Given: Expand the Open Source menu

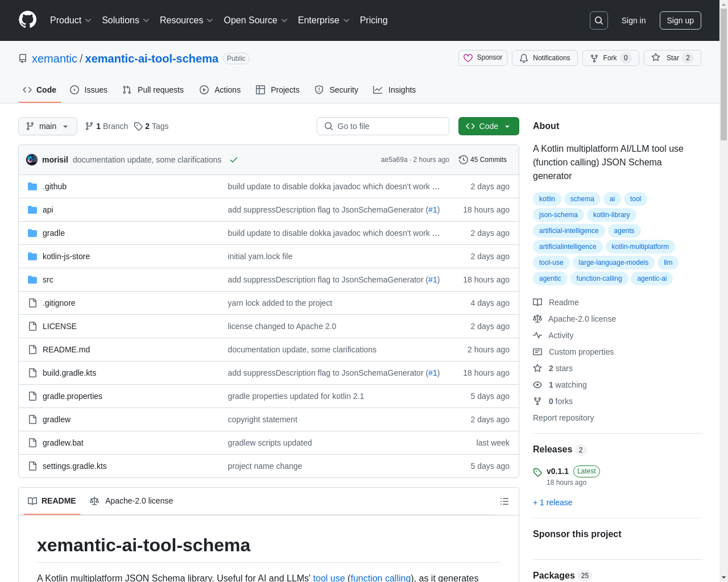Looking at the screenshot, I should [x=256, y=20].
